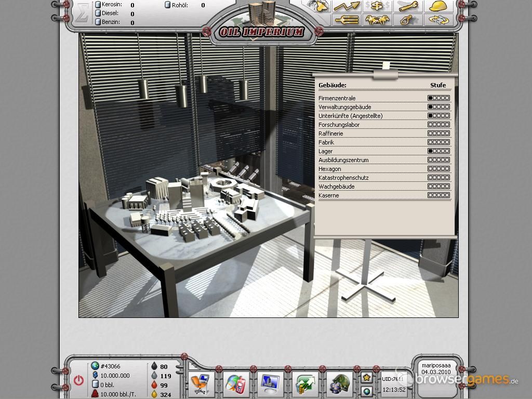Click the Kaserne level indicator
This screenshot has height=399, width=532.
coord(438,195)
